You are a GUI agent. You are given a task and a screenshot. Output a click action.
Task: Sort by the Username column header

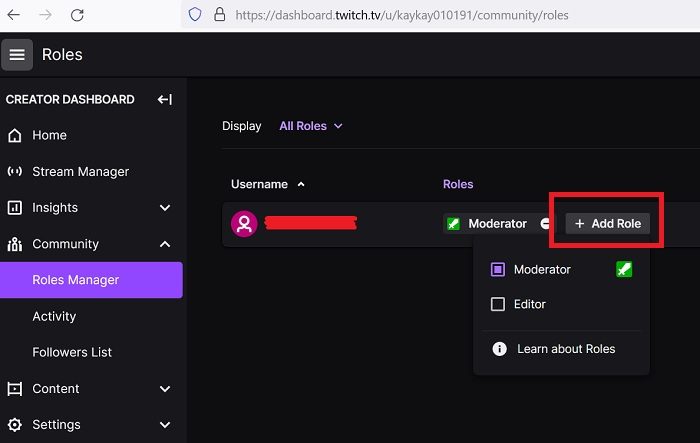click(x=259, y=184)
